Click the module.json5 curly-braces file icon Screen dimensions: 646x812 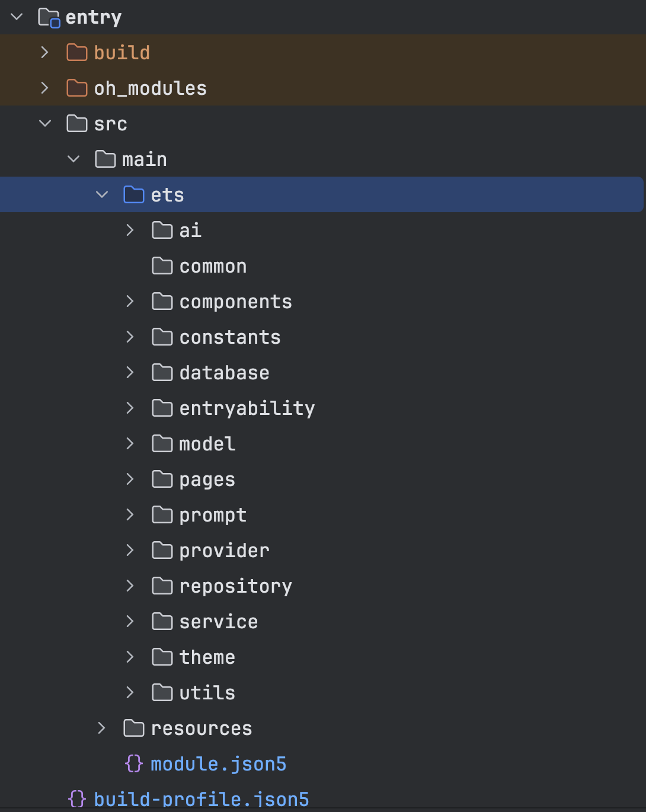coord(134,763)
